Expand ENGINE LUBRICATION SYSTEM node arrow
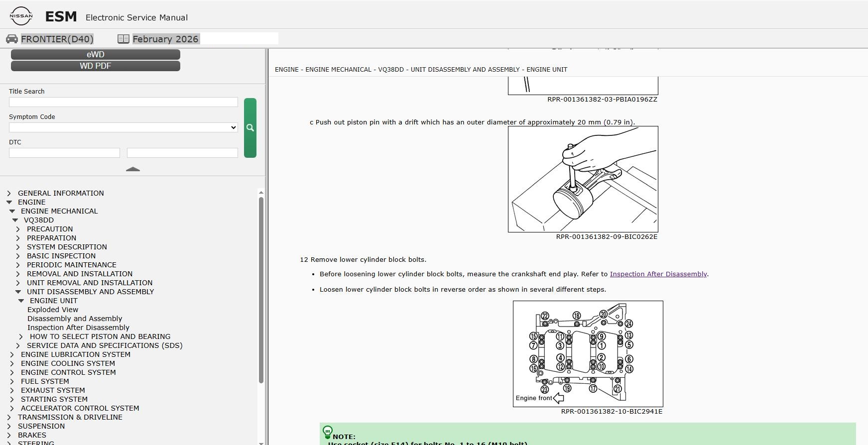The image size is (868, 445). (x=12, y=354)
